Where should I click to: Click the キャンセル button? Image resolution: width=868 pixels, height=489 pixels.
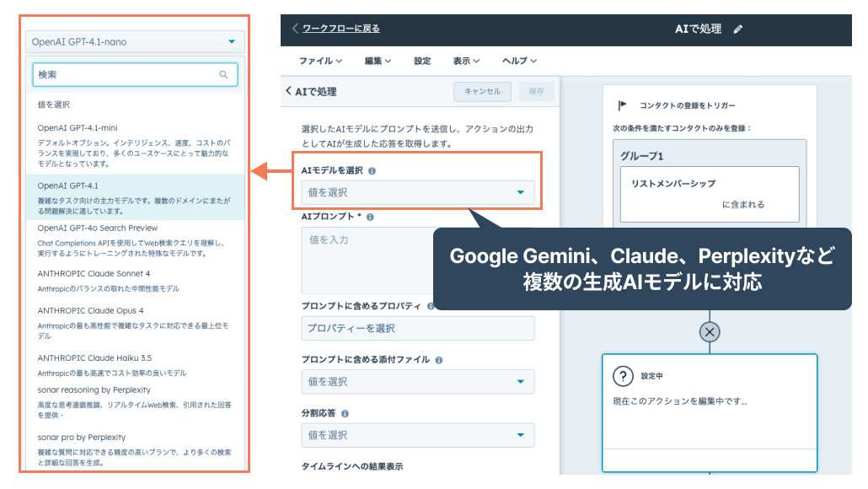[x=482, y=91]
